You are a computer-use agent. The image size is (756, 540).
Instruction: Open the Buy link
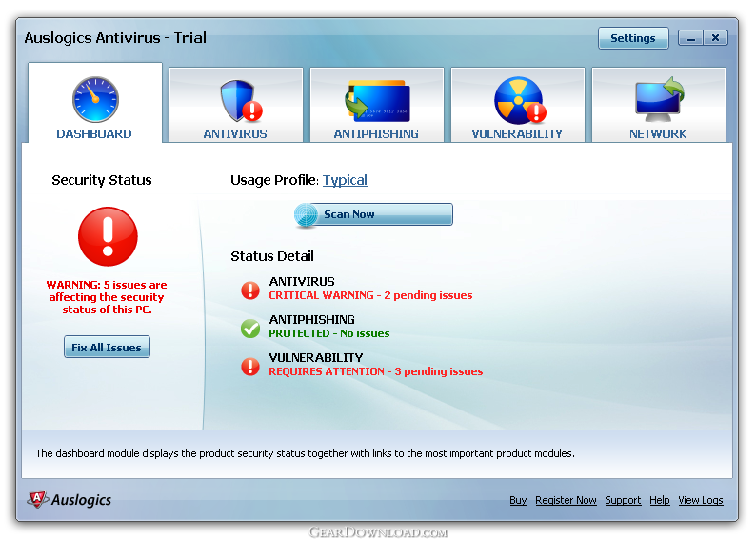[518, 500]
